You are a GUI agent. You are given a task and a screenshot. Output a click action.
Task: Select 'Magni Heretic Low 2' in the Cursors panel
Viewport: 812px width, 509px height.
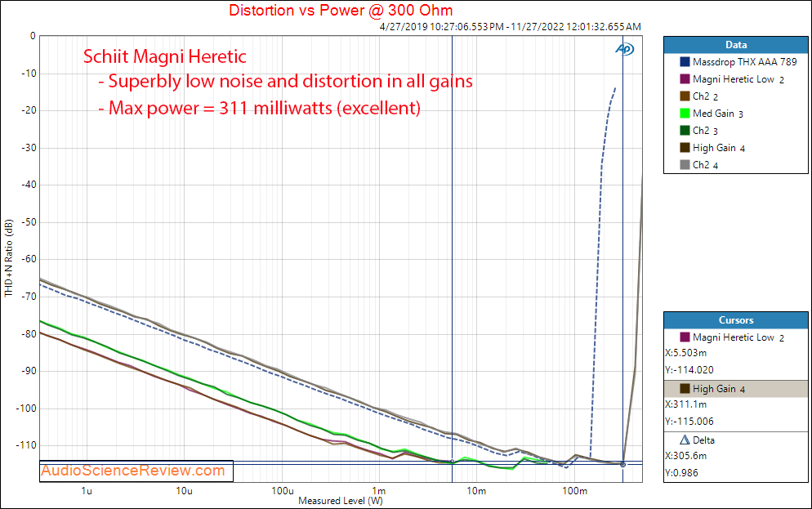click(x=732, y=337)
